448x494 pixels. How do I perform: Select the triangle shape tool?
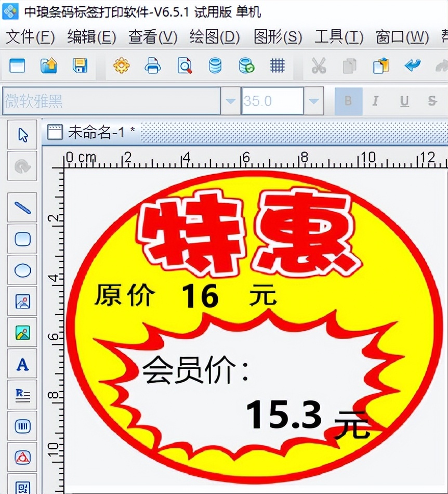pos(23,458)
